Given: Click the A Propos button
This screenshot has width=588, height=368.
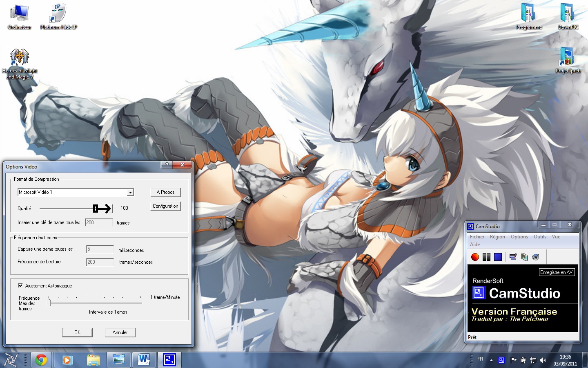Looking at the screenshot, I should [x=165, y=192].
